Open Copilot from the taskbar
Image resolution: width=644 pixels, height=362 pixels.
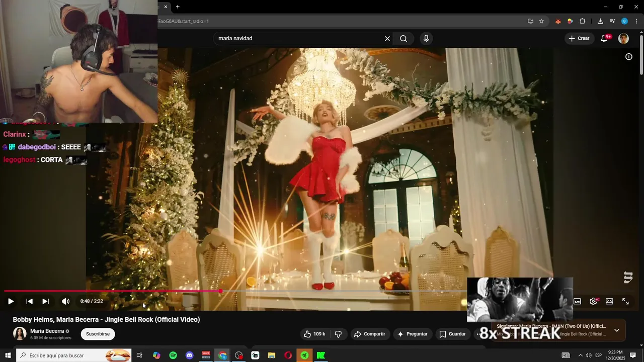coord(156,355)
